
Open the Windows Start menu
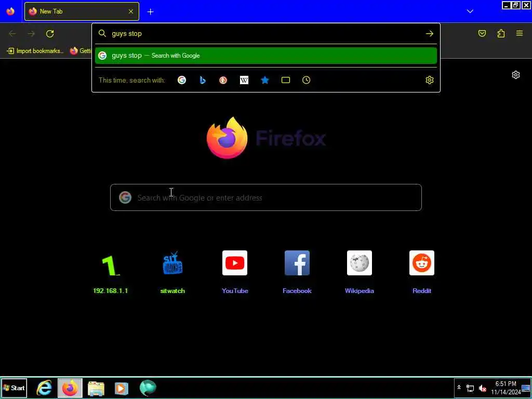[14, 388]
